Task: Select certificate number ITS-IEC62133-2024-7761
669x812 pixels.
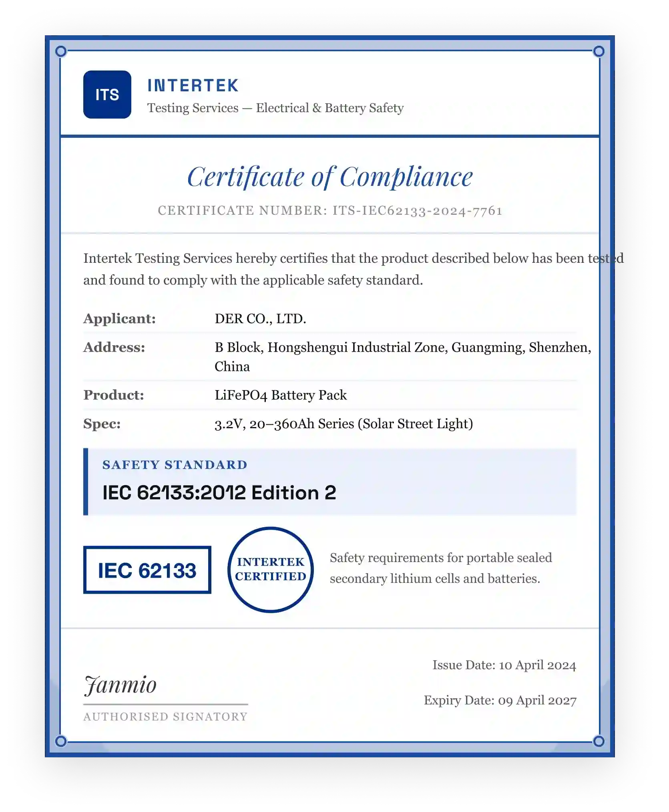Action: click(418, 210)
